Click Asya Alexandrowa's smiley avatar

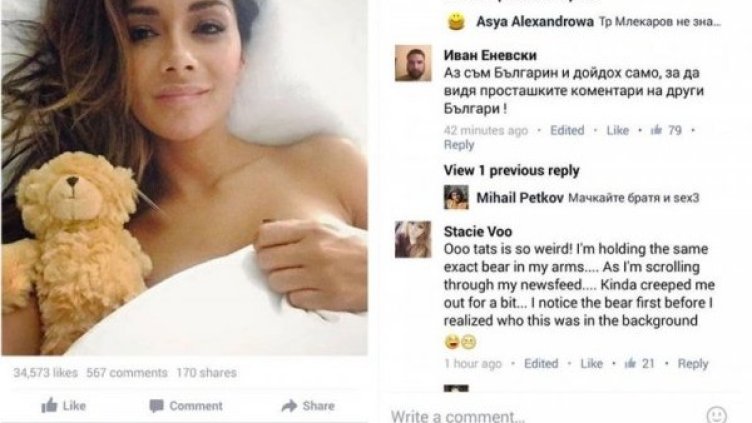click(x=456, y=22)
